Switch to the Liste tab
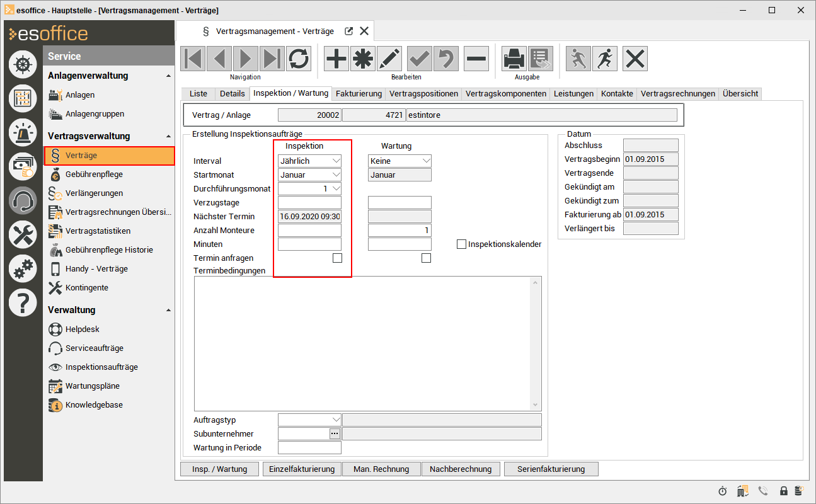The image size is (816, 504). [198, 94]
